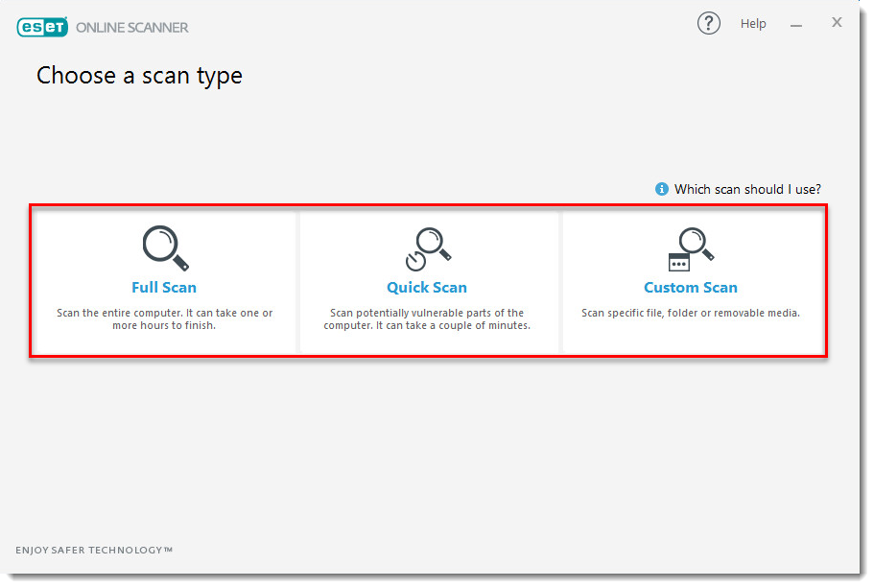Close the Online Scanner window

[837, 22]
